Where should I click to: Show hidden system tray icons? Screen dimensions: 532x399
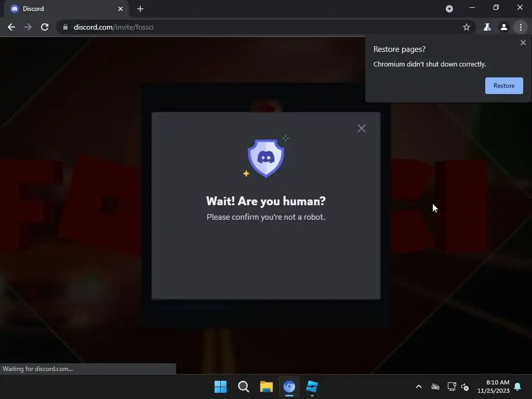[419, 387]
